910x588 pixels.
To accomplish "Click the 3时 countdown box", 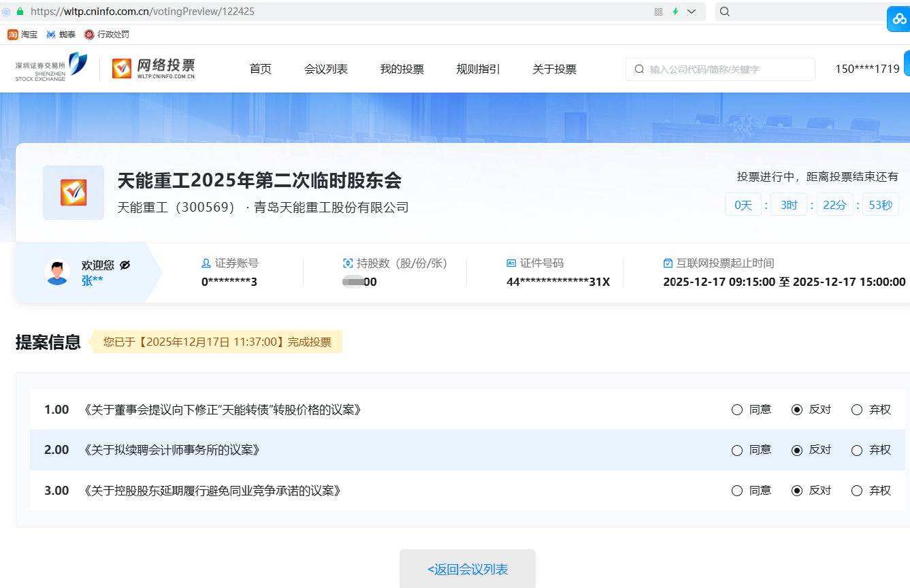I will (789, 205).
